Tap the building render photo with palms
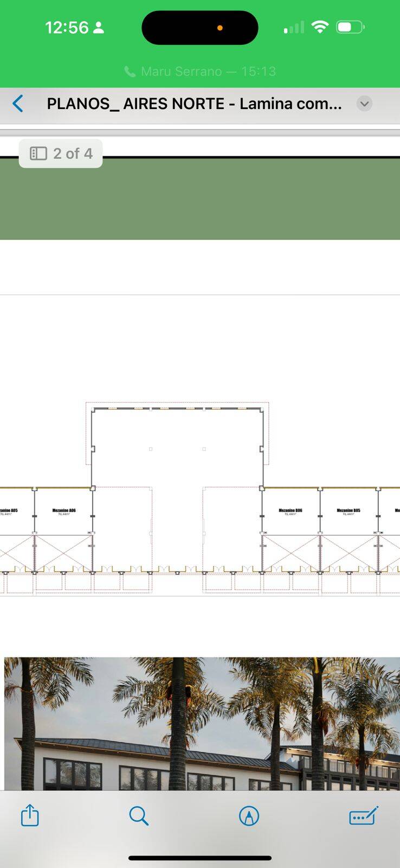Image resolution: width=400 pixels, height=868 pixels. (202, 724)
